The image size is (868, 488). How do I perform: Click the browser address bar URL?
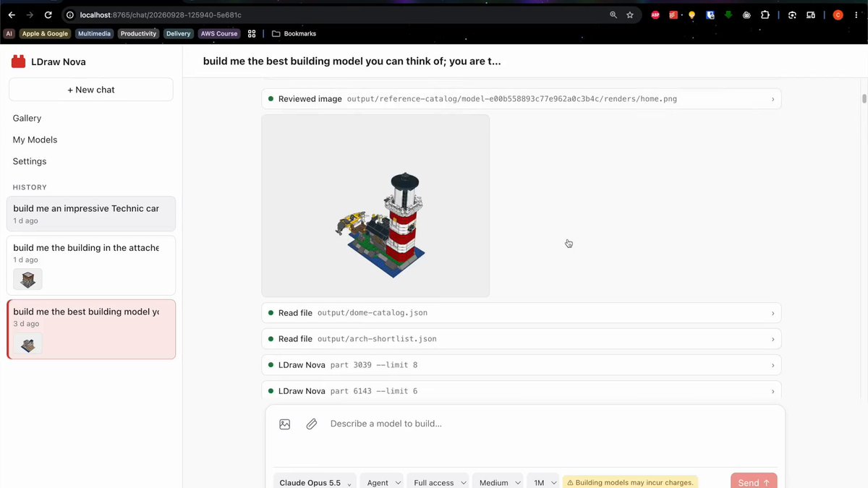[x=161, y=14]
